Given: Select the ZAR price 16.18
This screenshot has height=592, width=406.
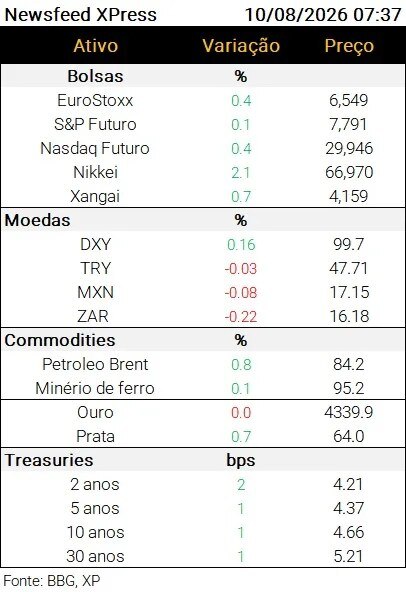Looking at the screenshot, I should tap(349, 316).
